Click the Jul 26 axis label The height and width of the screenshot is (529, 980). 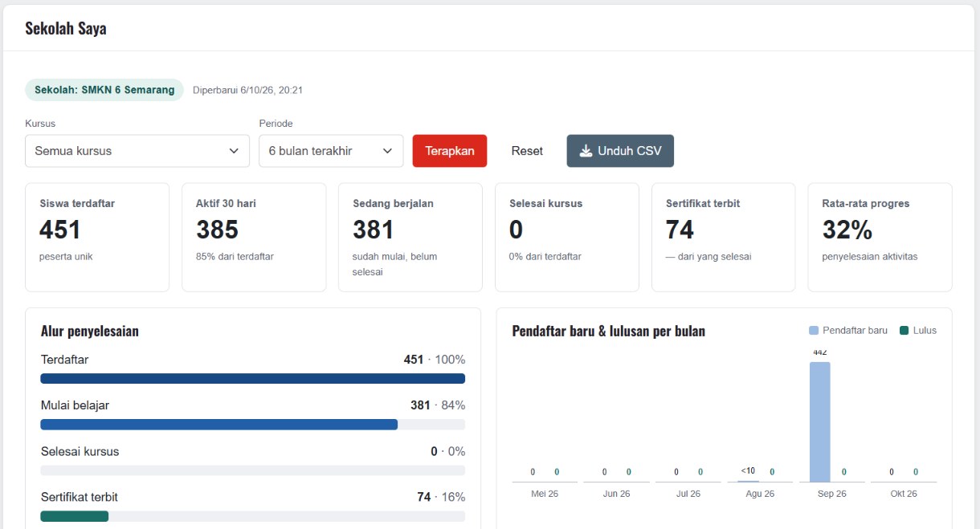pyautogui.click(x=688, y=494)
